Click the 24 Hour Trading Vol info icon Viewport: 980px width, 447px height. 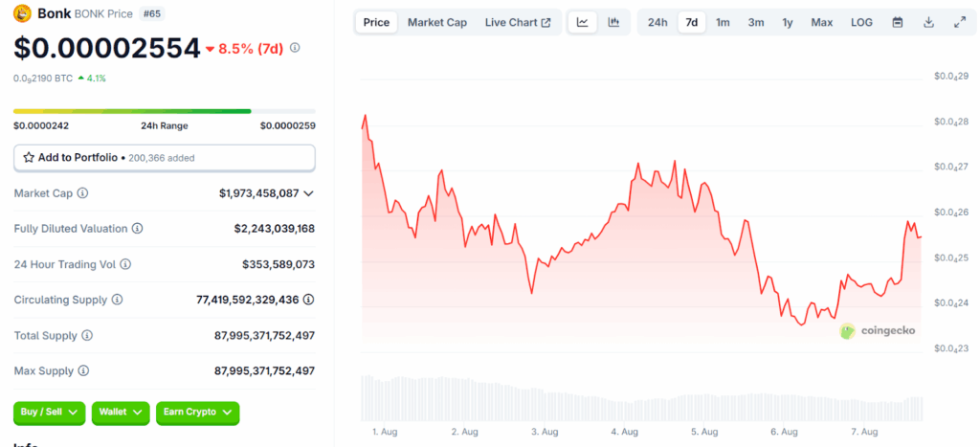[125, 264]
